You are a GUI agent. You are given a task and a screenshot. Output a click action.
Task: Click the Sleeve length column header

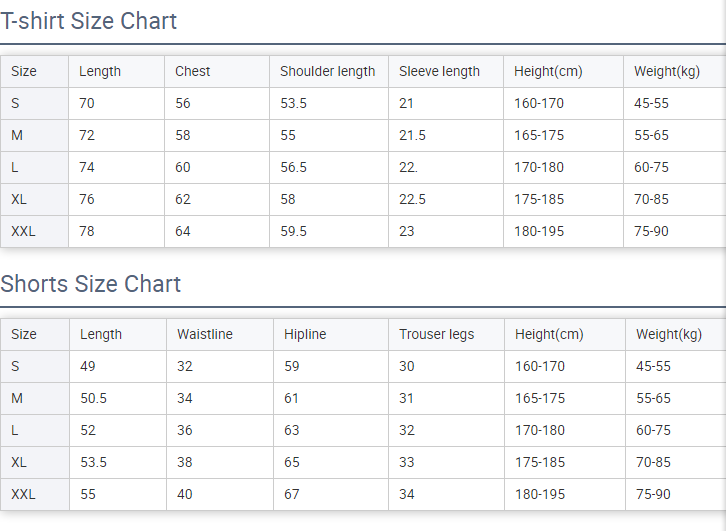439,71
